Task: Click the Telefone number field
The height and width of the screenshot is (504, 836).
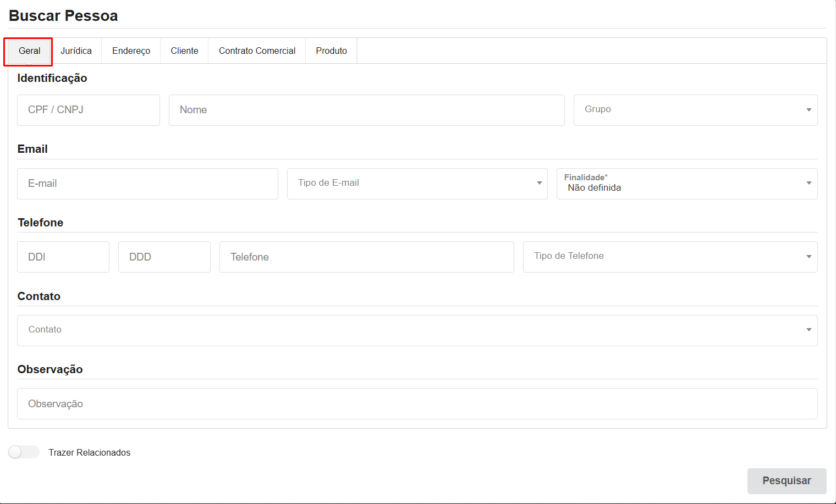Action: (x=366, y=257)
